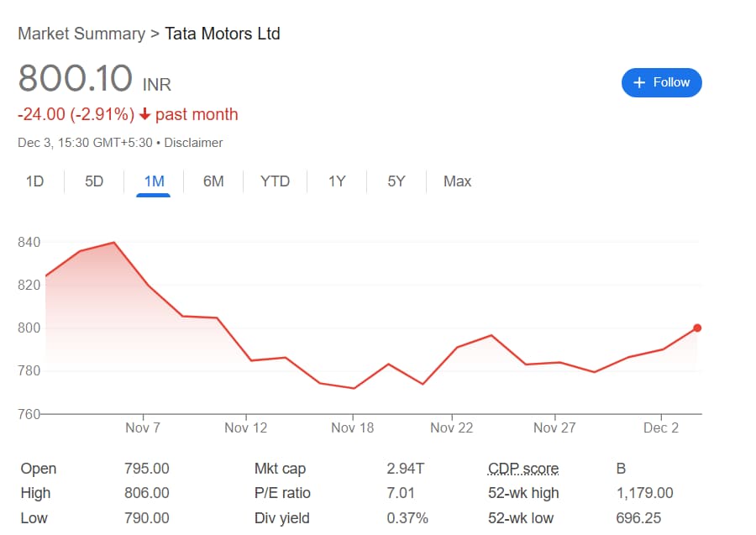The height and width of the screenshot is (535, 756).
Task: Click the 52-wk high value 1,179.00
Action: coord(644,493)
